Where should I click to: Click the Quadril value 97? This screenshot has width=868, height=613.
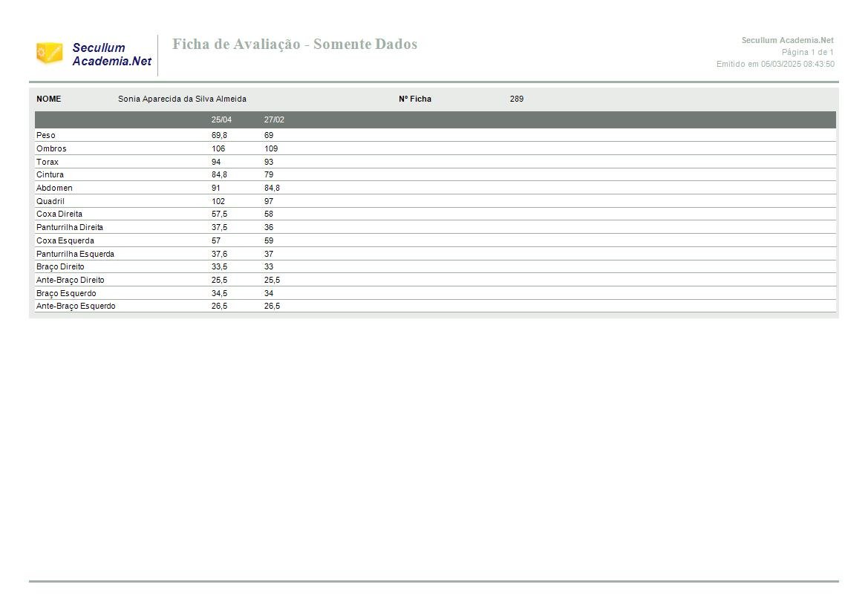[x=269, y=201]
